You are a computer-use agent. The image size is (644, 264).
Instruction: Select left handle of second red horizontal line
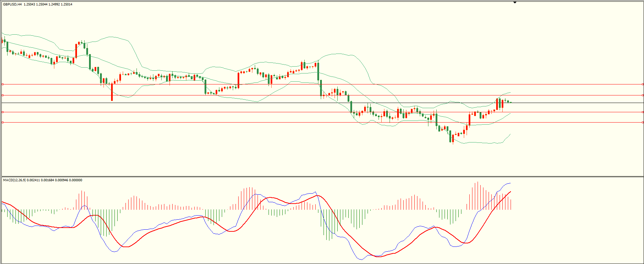click(x=3, y=95)
